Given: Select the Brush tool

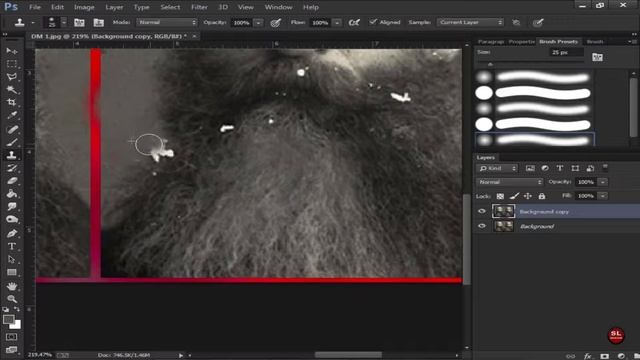Looking at the screenshot, I should point(11,142).
